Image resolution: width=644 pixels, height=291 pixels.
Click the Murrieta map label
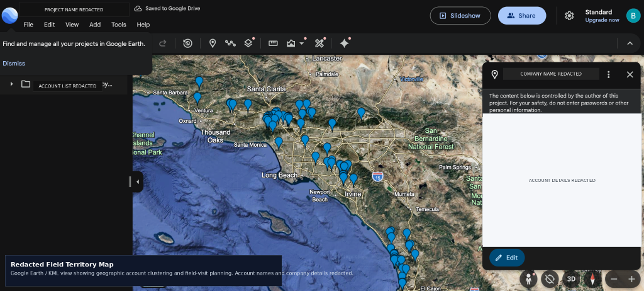[404, 194]
